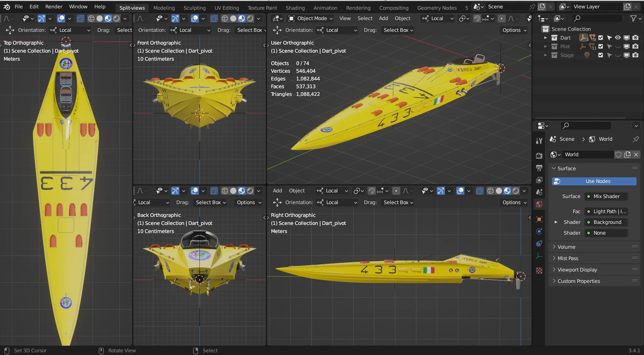Click the outliner filter funnel icon
This screenshot has height=355, width=644.
point(633,18)
